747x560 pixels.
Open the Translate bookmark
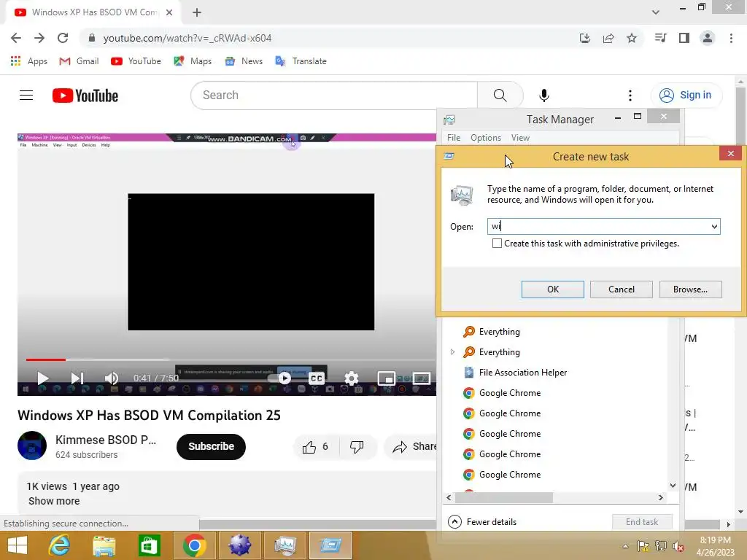[x=301, y=61]
